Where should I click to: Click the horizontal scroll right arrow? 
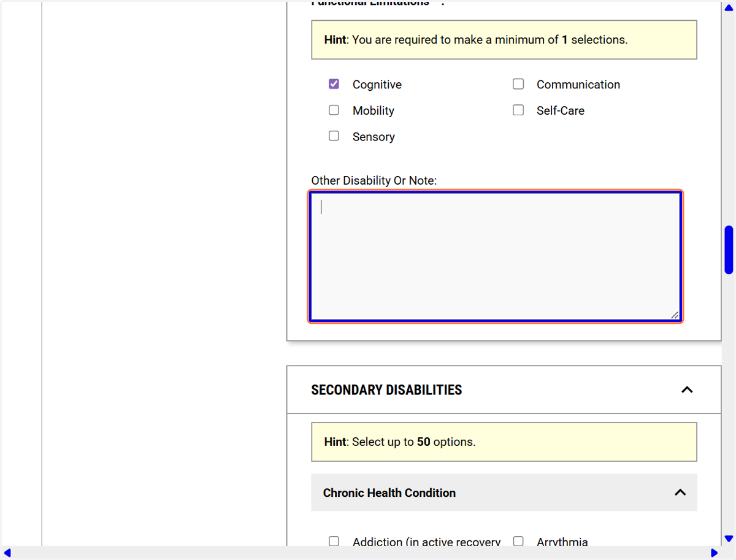point(714,553)
